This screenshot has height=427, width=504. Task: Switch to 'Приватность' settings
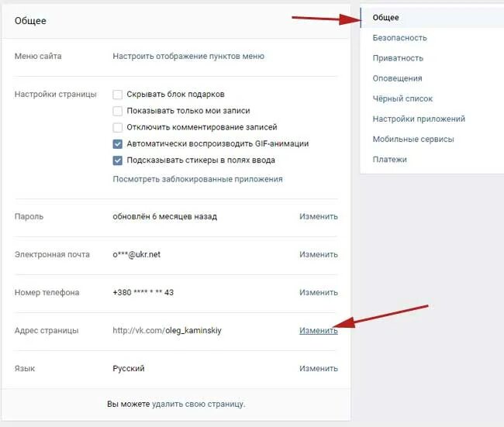(x=398, y=58)
